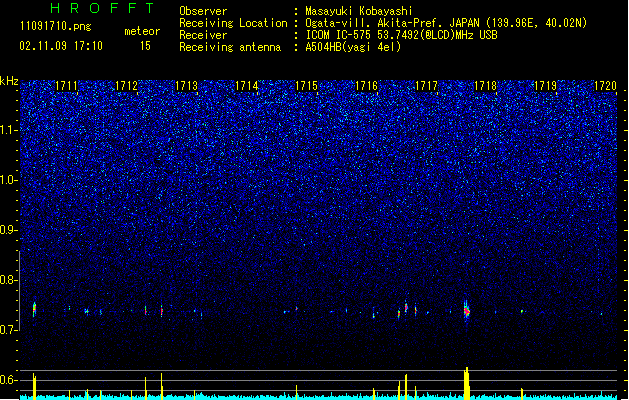Click the first meteor echo before 1711
The height and width of the screenshot is (400, 629).
(34, 309)
